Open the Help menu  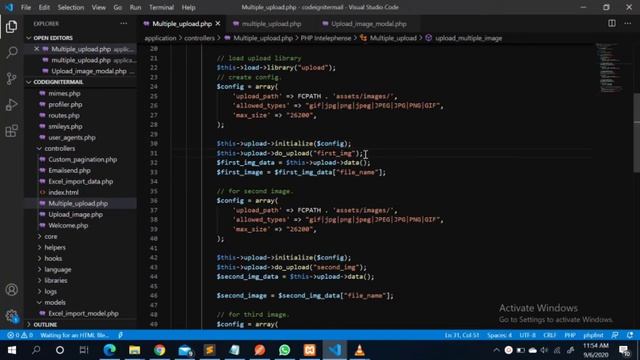point(188,7)
